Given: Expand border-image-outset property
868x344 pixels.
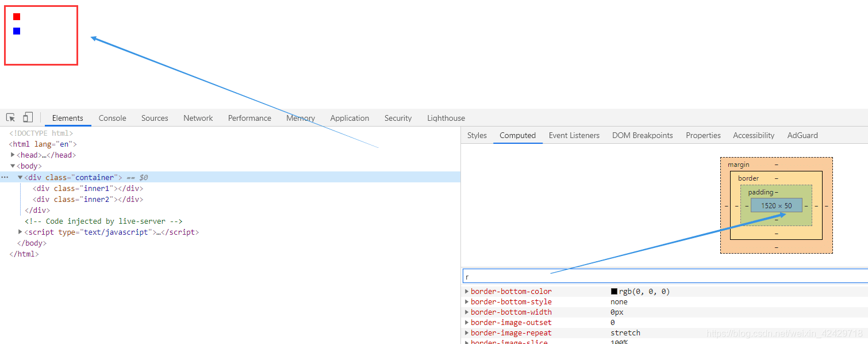Looking at the screenshot, I should (467, 323).
